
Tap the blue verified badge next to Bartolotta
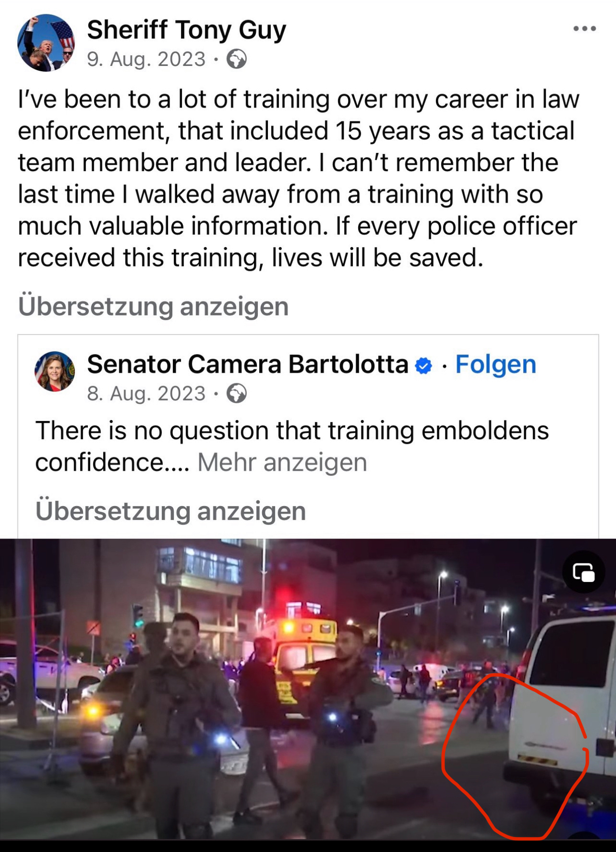[423, 366]
